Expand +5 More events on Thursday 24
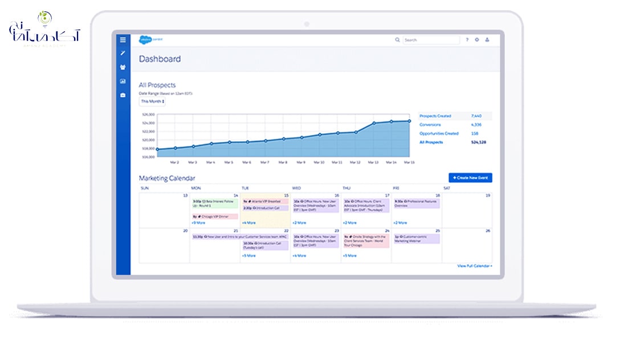 [x=350, y=255]
